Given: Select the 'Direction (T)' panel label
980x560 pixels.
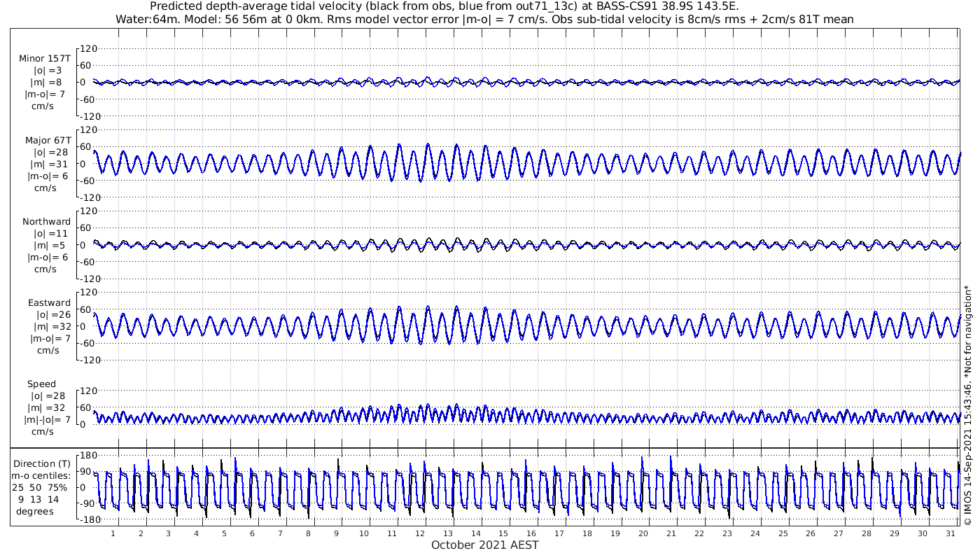Looking at the screenshot, I should pyautogui.click(x=42, y=463).
